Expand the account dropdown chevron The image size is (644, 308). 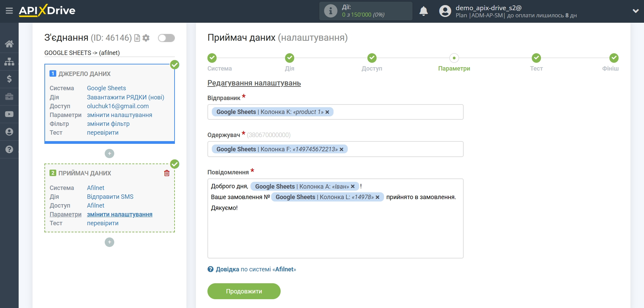point(636,11)
